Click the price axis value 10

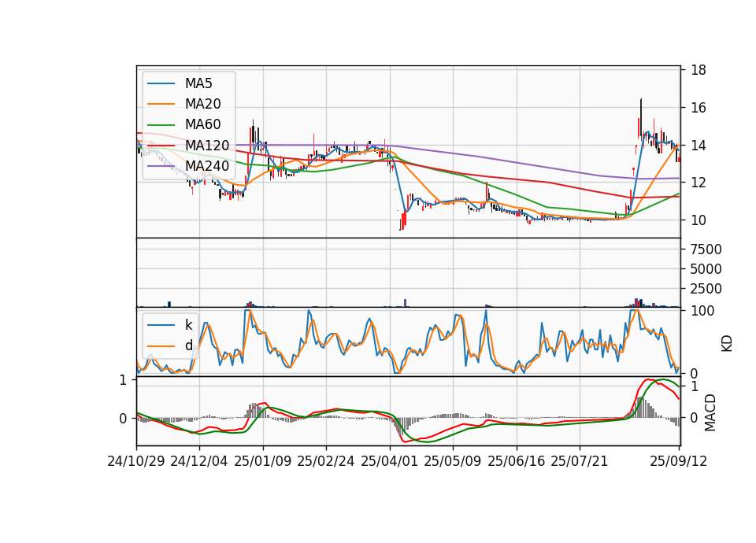point(699,220)
